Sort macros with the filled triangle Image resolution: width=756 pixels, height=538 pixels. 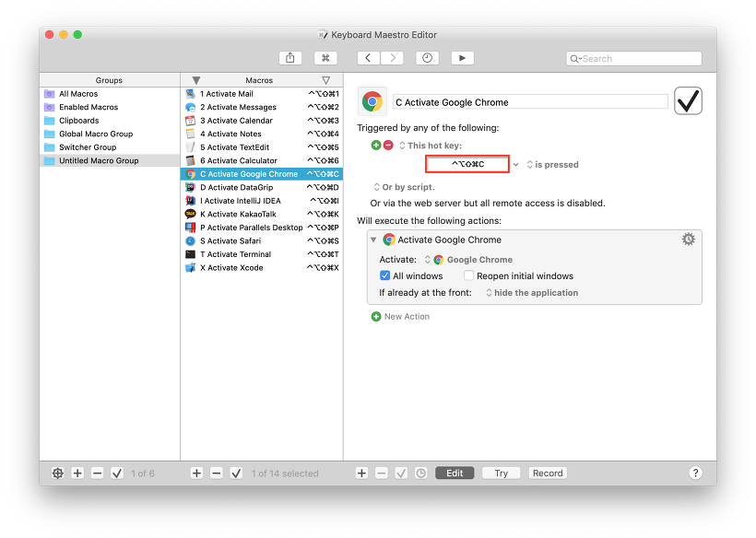196,80
